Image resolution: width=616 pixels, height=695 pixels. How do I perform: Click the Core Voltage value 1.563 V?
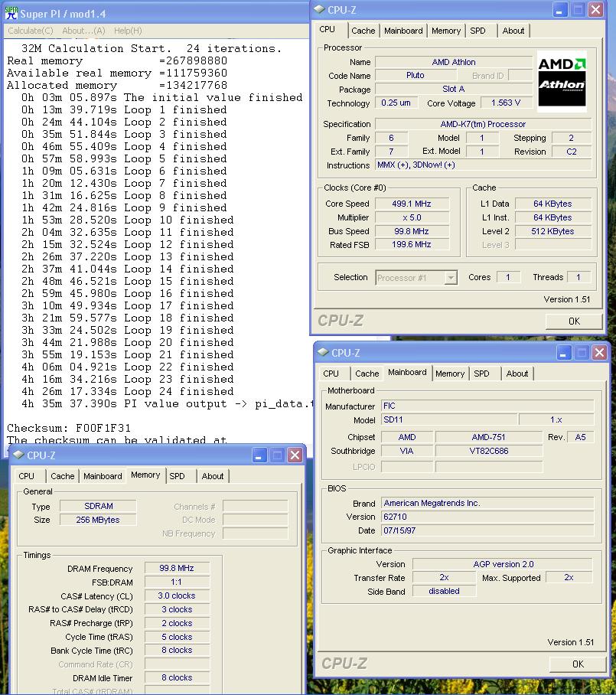click(506, 103)
